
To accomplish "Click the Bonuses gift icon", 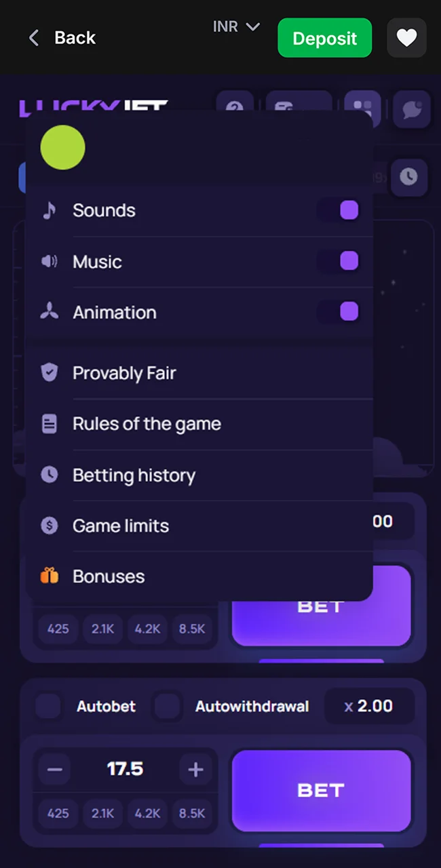I will click(49, 576).
